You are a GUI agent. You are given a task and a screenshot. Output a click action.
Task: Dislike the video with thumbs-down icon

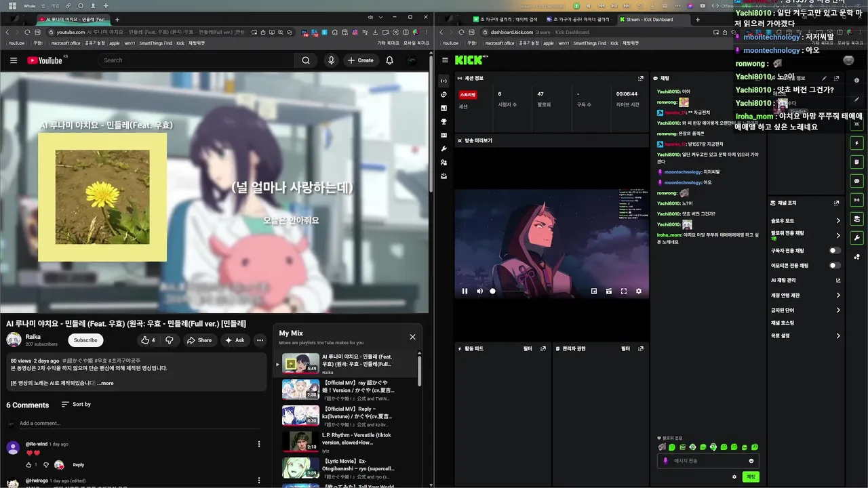pyautogui.click(x=170, y=340)
